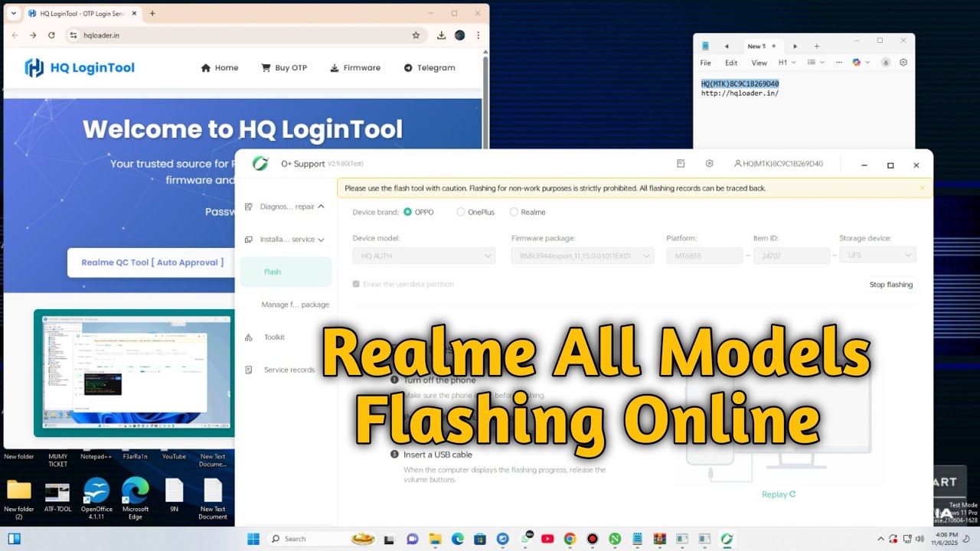The height and width of the screenshot is (551, 980).
Task: Open the settings target icon in O+ Support
Action: tap(710, 164)
